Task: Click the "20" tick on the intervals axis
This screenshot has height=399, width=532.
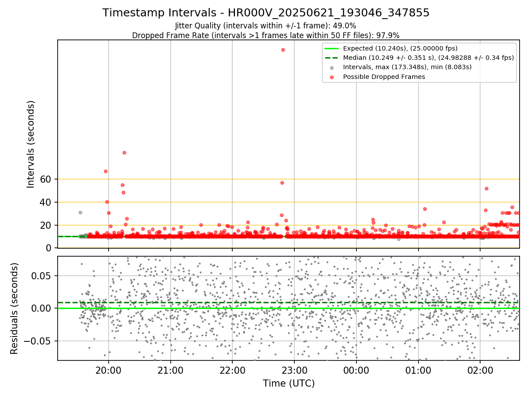Action: [x=47, y=225]
